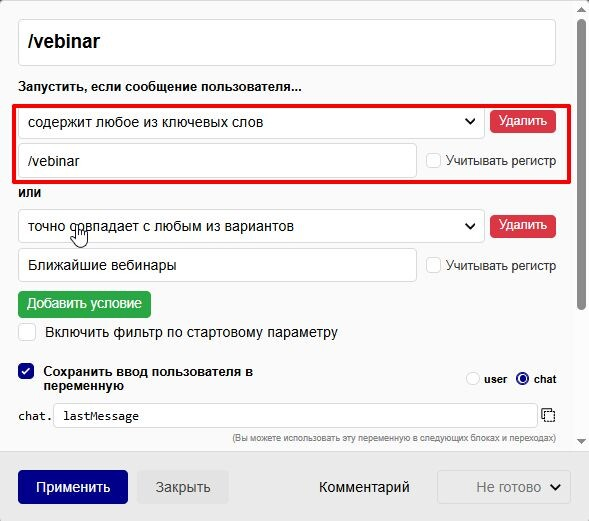This screenshot has width=589, height=521.
Task: Click the green "Добавить условие" button
Action: [85, 304]
